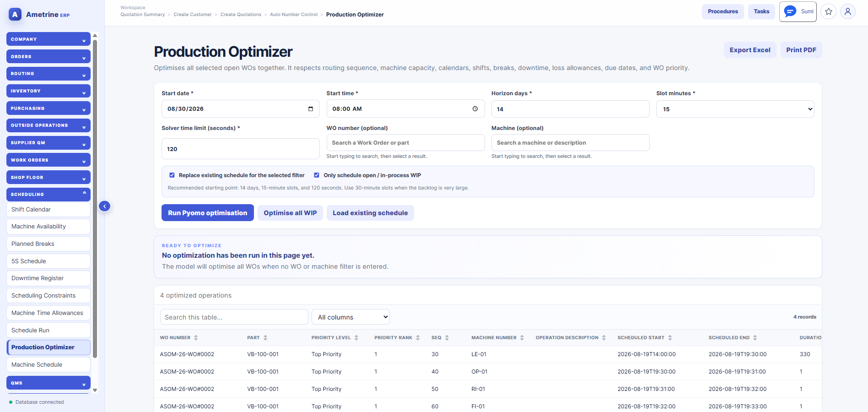
Task: Open Planned Breaks in sidebar
Action: [x=49, y=244]
